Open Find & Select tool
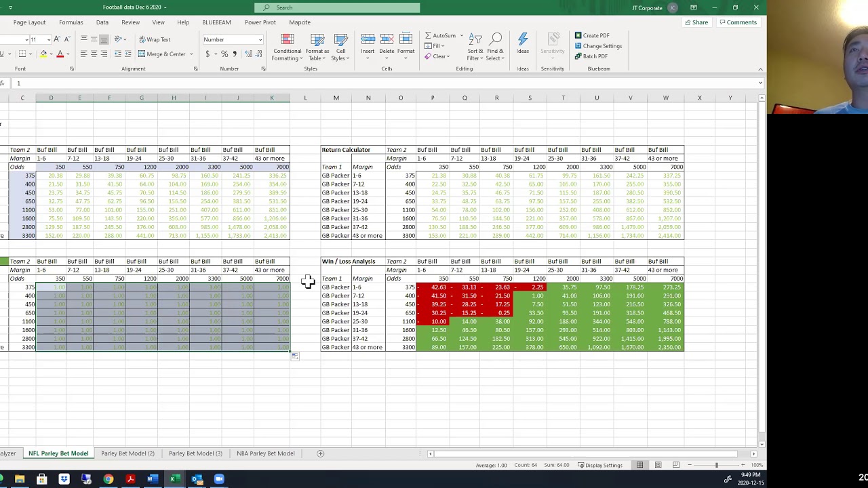868x488 pixels. (496, 47)
